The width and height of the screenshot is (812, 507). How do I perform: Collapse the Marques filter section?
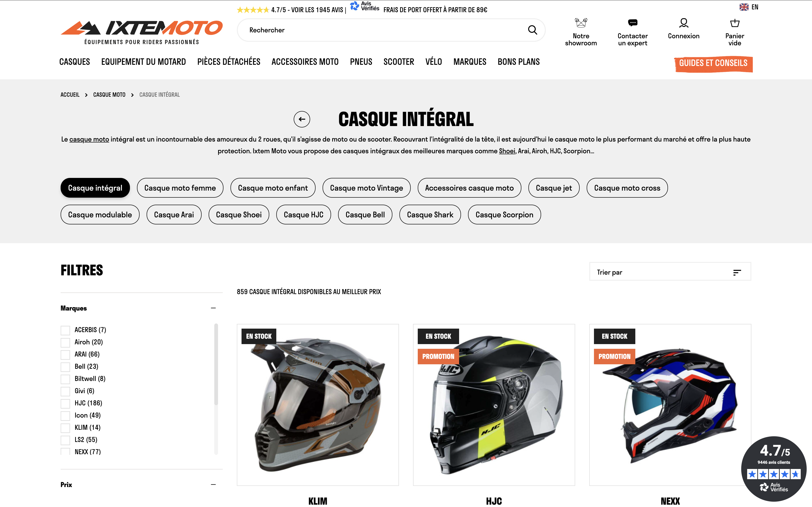213,308
